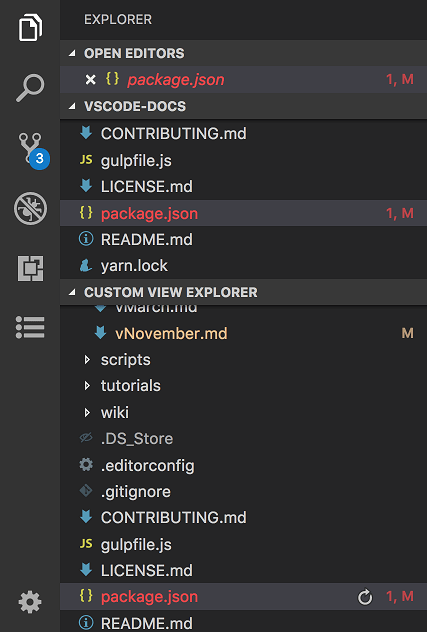Open gulpfile.js under VSCODE-DOCS

click(244, 160)
